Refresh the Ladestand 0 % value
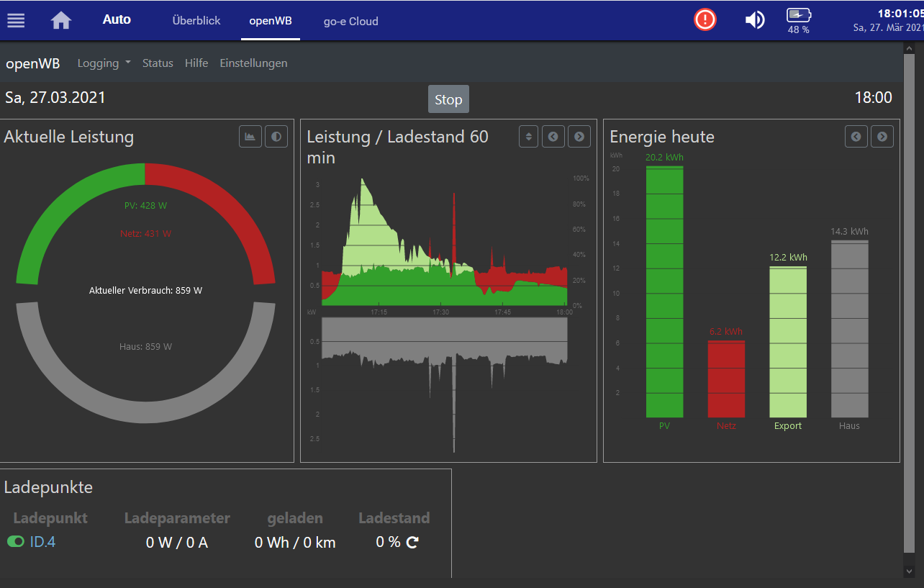 (412, 543)
